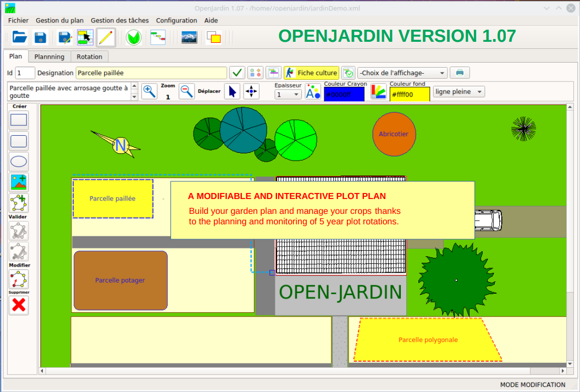This screenshot has height=392, width=580.
Task: Select the add image tool in Créer
Action: tap(19, 182)
